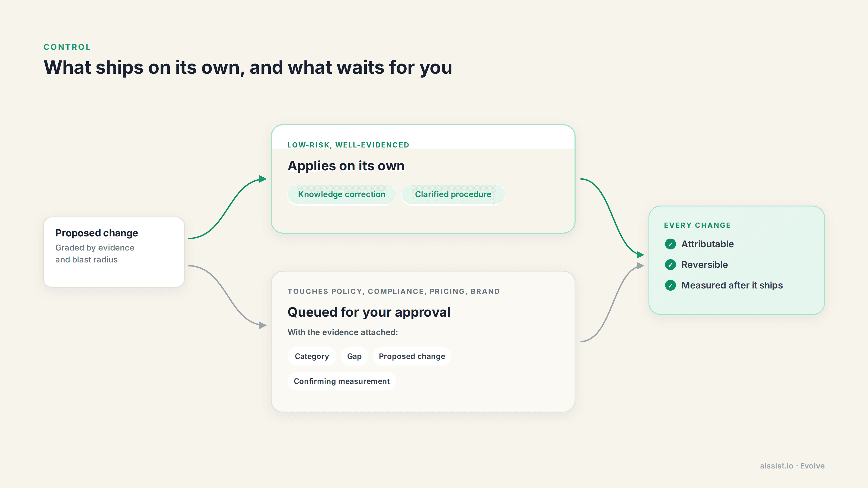Image resolution: width=868 pixels, height=488 pixels.
Task: Click the gray arrowhead entering Every Change card
Action: (640, 266)
